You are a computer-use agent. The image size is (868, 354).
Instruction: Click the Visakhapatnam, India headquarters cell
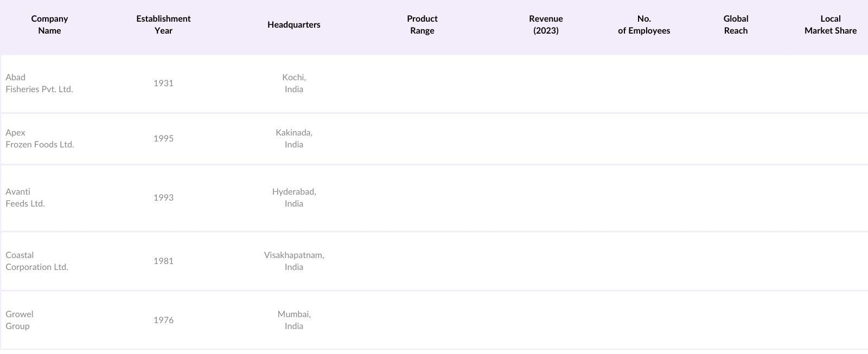tap(294, 261)
